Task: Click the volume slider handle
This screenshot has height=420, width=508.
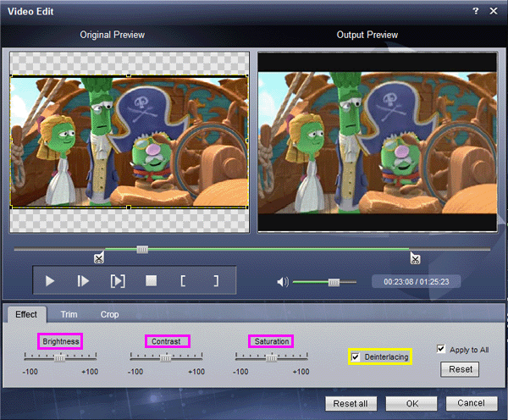Action: (x=334, y=282)
